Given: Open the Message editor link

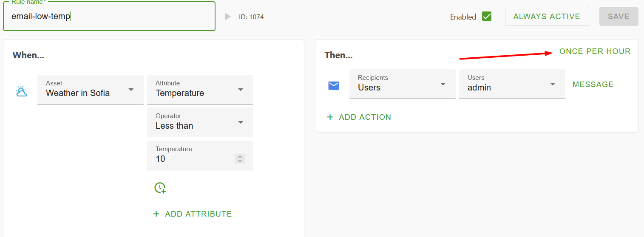Looking at the screenshot, I should [593, 85].
